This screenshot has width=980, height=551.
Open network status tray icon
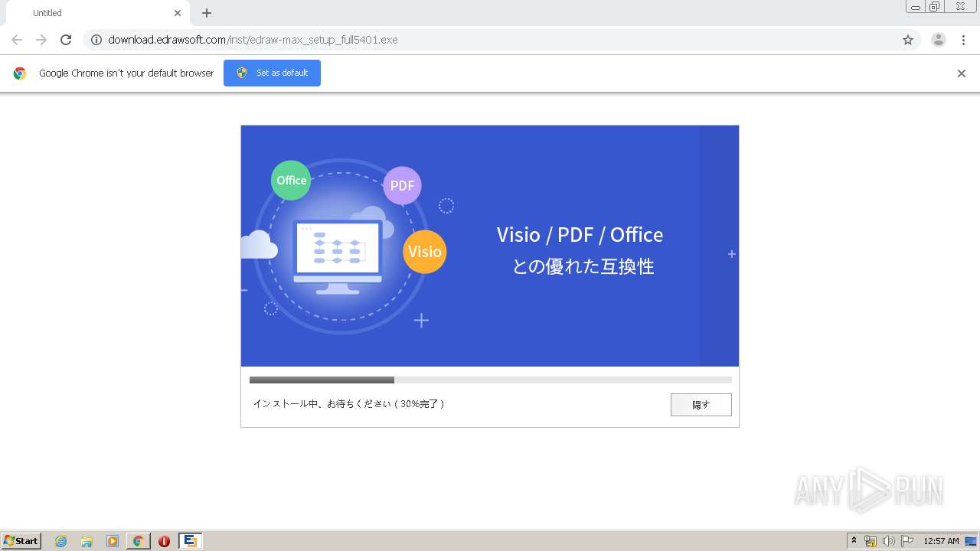871,541
